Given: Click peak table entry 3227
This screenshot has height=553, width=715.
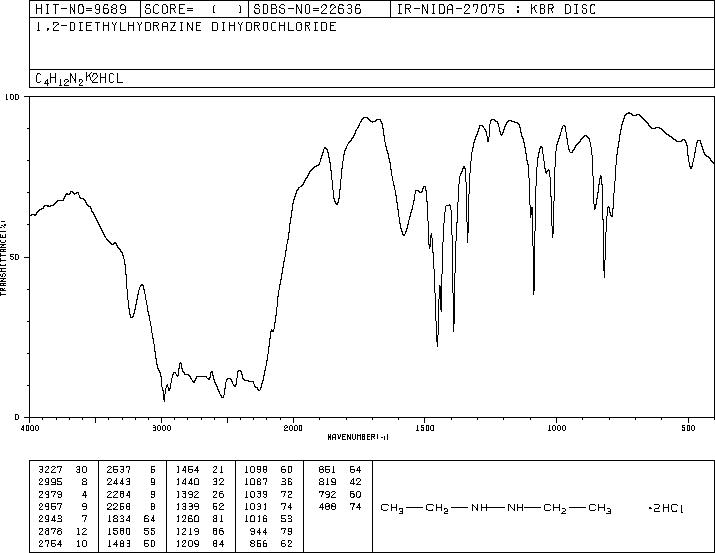Looking at the screenshot, I should (50, 470).
